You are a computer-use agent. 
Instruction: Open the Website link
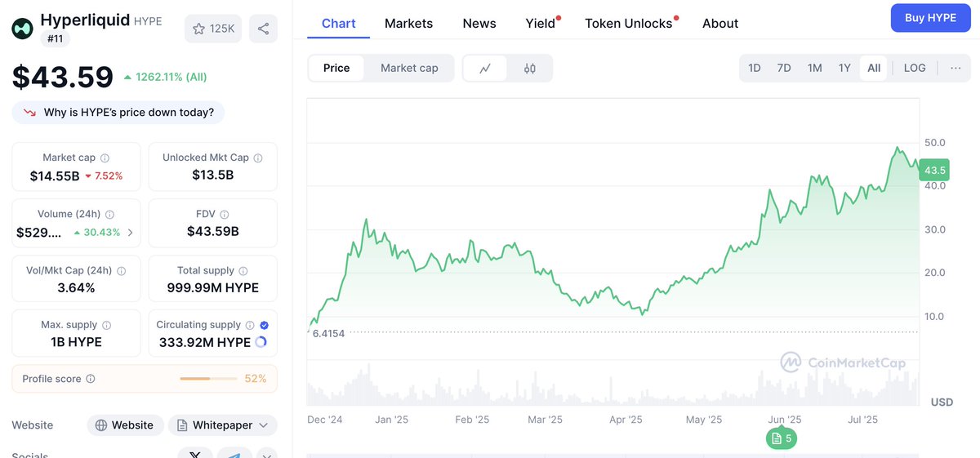point(124,425)
